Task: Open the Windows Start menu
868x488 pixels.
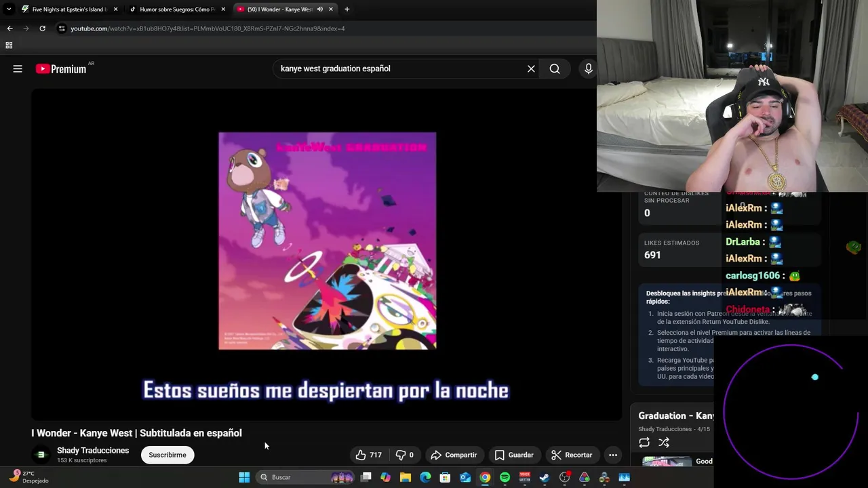Action: click(x=244, y=477)
